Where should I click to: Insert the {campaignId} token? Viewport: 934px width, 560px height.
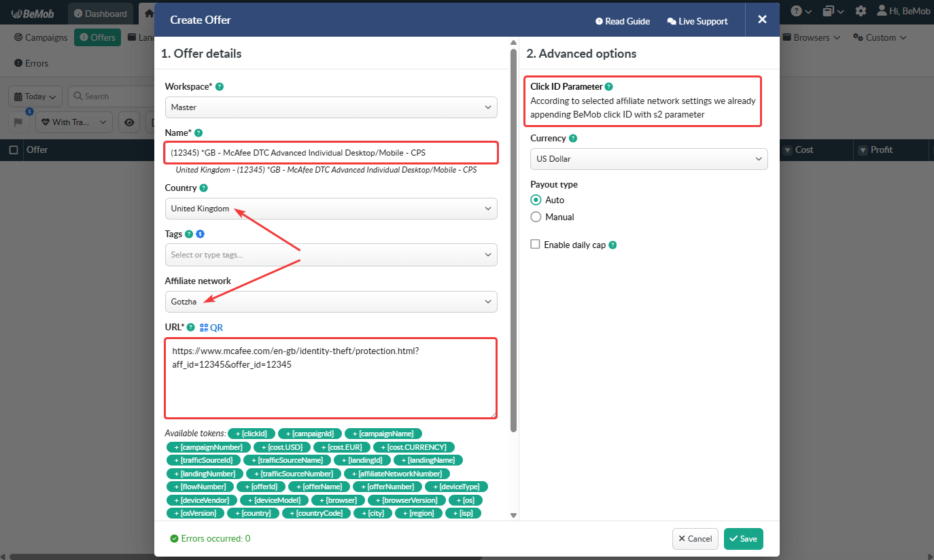[309, 434]
